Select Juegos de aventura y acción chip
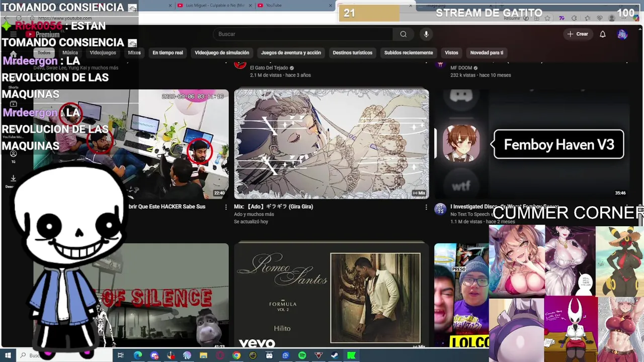 click(291, 53)
